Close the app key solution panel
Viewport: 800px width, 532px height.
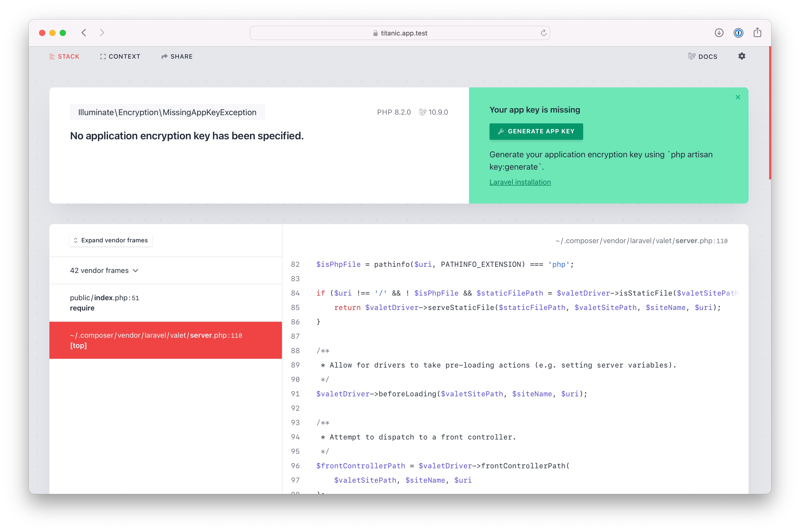tap(737, 97)
